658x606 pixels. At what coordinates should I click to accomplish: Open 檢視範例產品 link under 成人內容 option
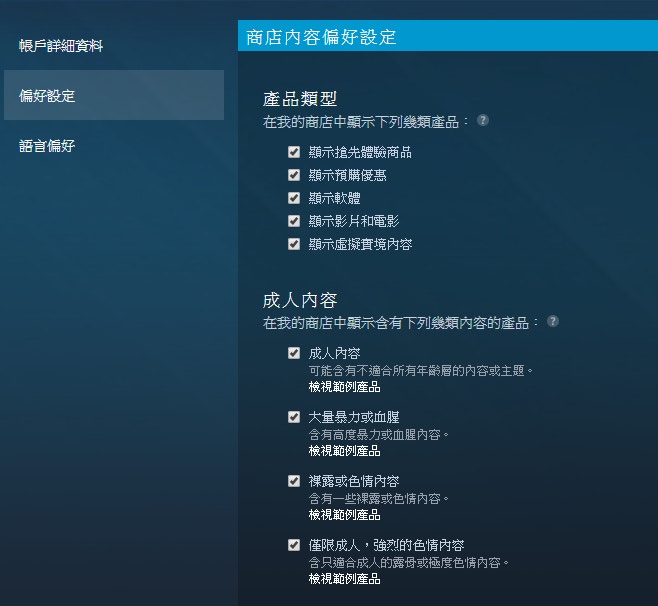(344, 386)
